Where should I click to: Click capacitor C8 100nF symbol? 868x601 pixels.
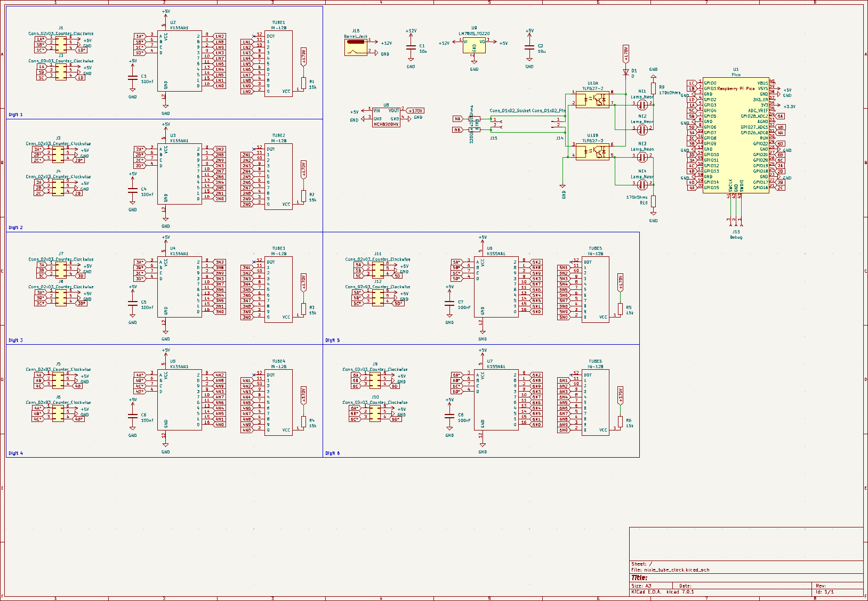(449, 417)
